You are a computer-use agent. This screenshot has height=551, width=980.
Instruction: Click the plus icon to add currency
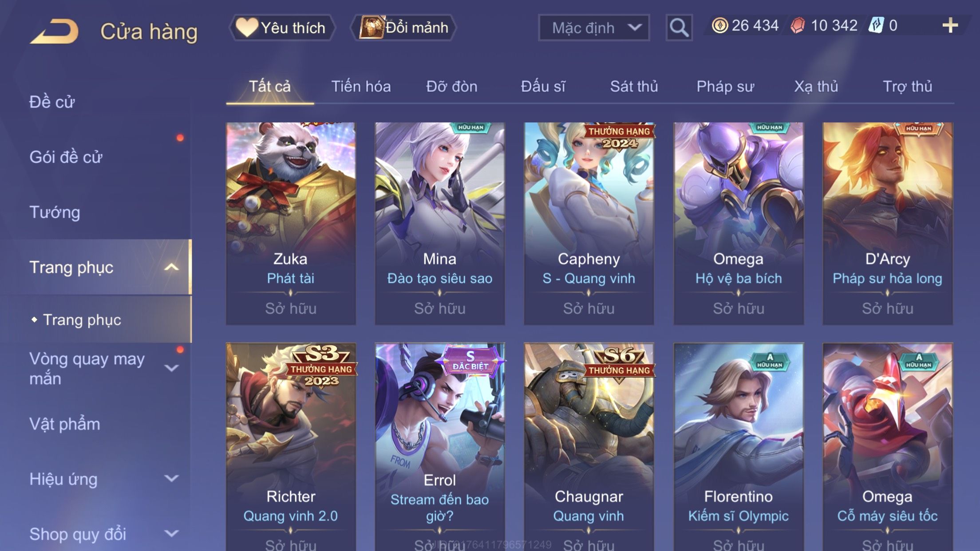pos(950,26)
